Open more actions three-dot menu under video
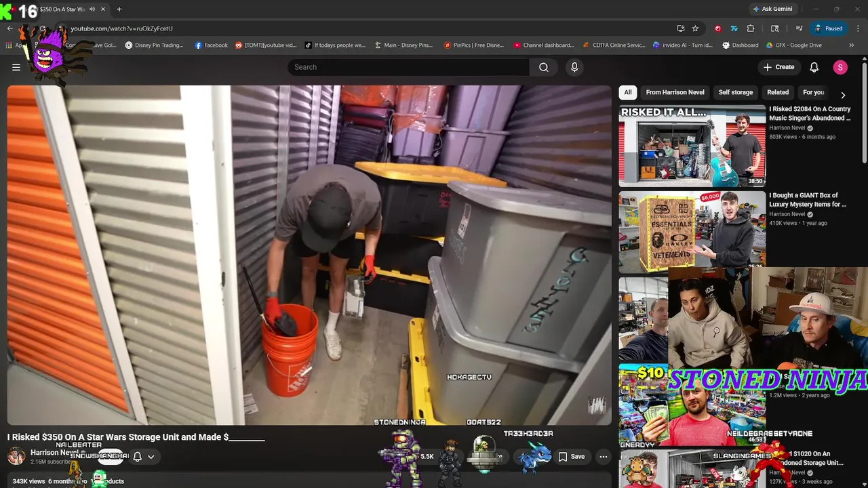Image resolution: width=868 pixels, height=488 pixels. tap(603, 457)
